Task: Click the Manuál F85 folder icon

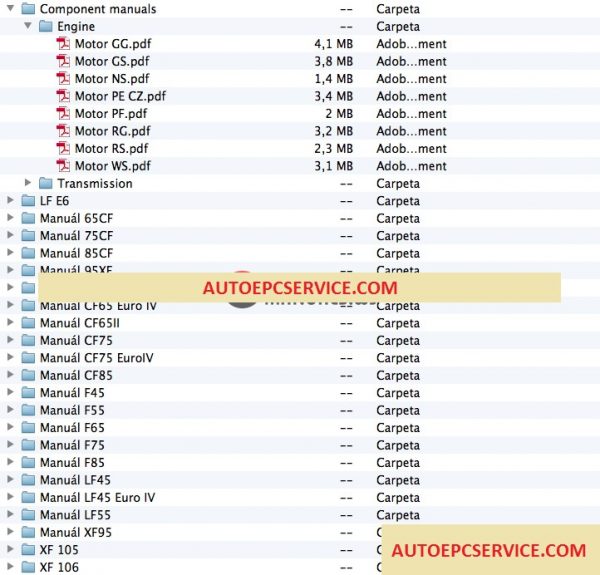Action: tap(28, 462)
